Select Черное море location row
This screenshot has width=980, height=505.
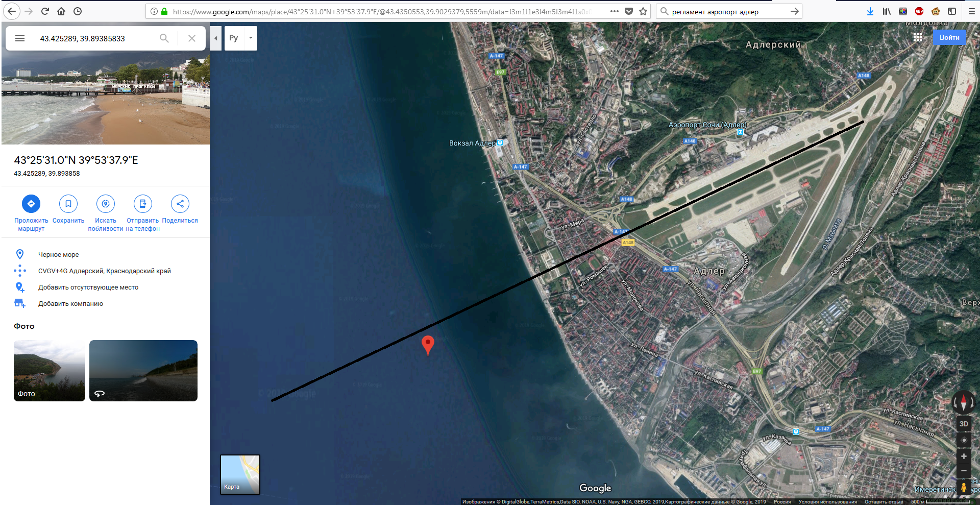[x=106, y=254]
